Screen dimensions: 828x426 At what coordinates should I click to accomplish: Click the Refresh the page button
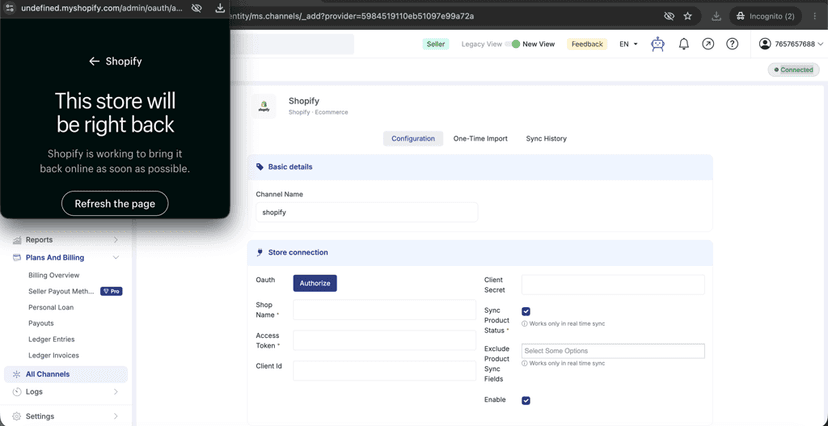pos(115,204)
